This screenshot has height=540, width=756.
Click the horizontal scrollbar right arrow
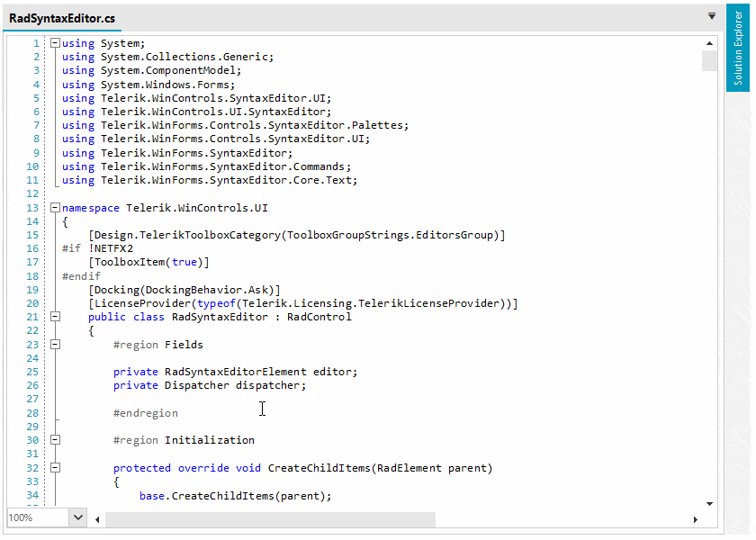pos(695,519)
